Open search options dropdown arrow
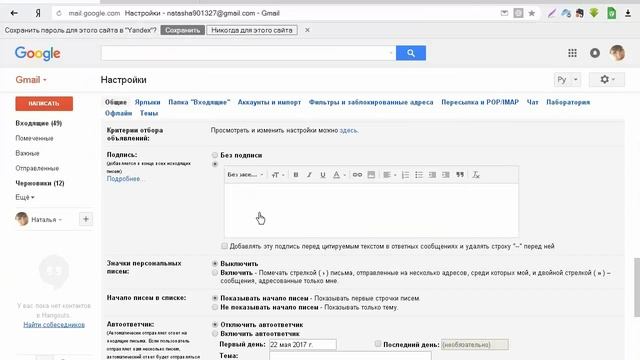The image size is (640, 360). click(391, 53)
